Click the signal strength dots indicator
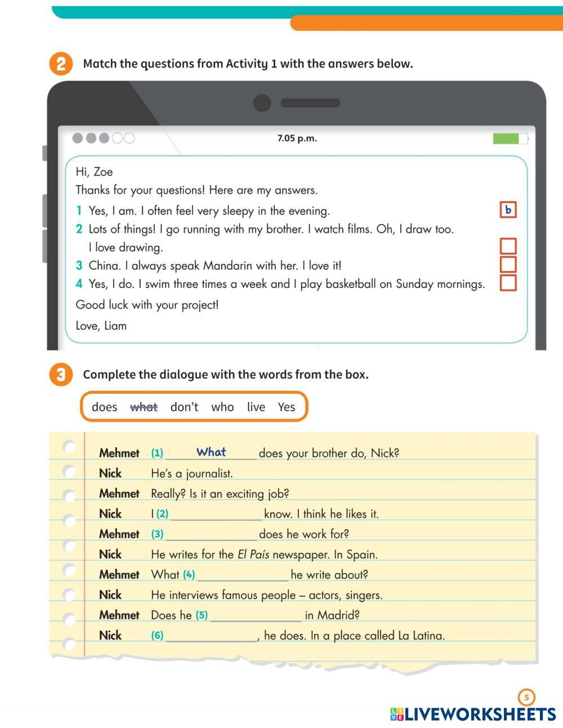The image size is (563, 728). [x=104, y=138]
